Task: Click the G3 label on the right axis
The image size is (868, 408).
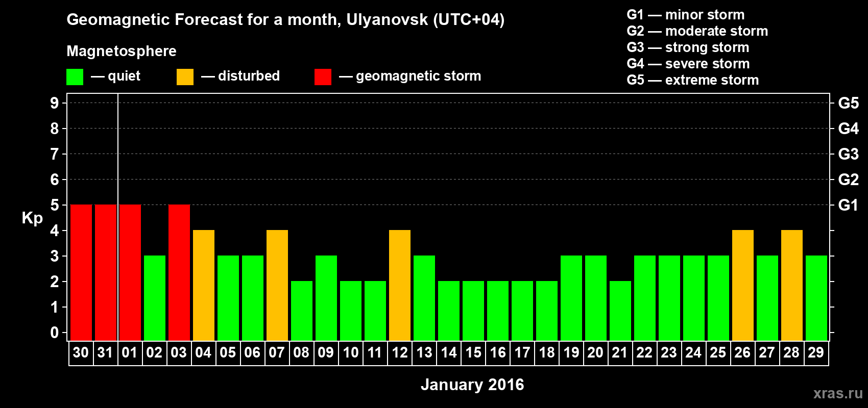Action: [x=849, y=154]
